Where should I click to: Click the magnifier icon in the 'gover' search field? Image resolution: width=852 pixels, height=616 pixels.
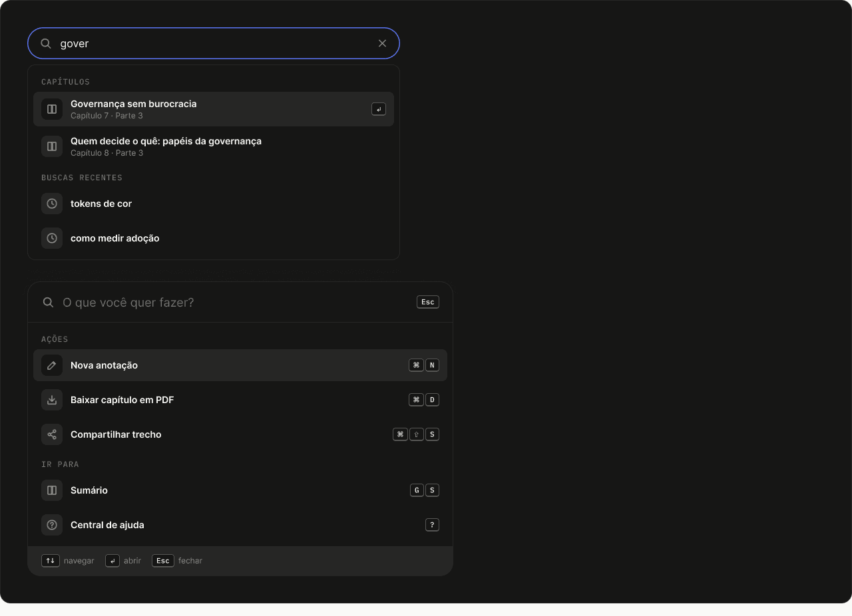click(46, 43)
